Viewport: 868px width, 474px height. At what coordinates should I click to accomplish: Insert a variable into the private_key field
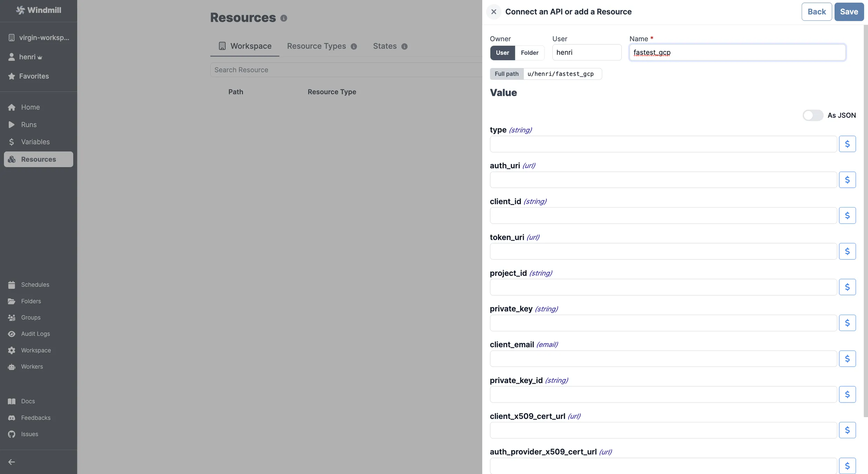tap(848, 322)
